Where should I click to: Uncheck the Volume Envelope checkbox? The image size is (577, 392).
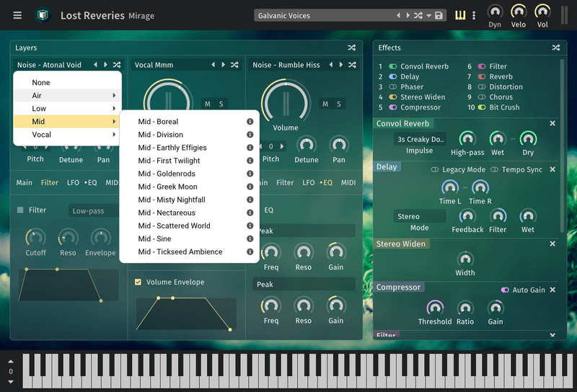pyautogui.click(x=138, y=282)
